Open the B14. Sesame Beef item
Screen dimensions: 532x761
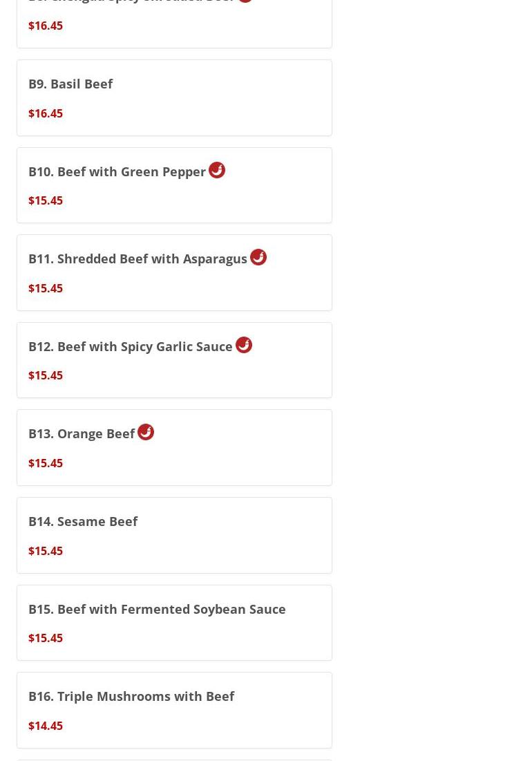coord(83,521)
